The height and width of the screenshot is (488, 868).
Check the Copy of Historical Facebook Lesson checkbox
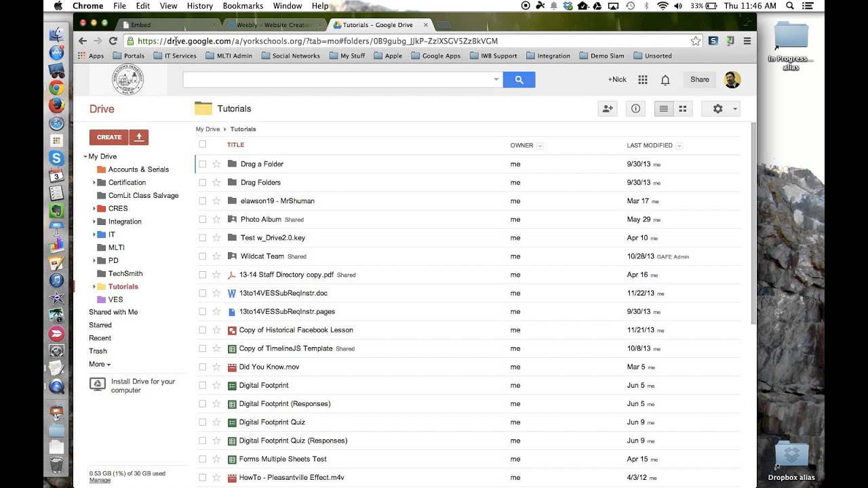click(202, 330)
